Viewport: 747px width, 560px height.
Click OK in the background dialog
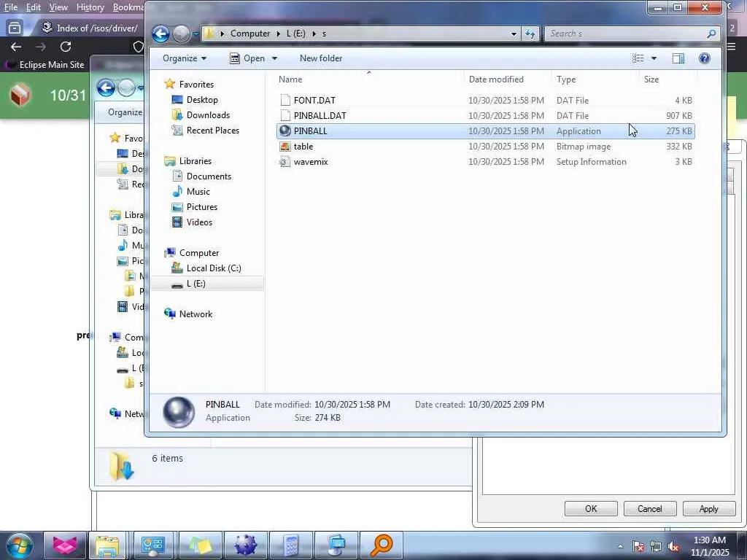[591, 508]
